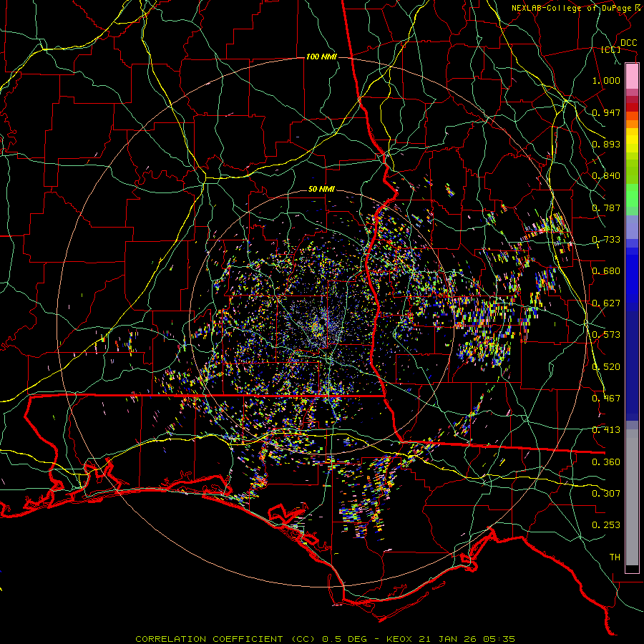Click the "[CC]" legend unit label
Image resolution: width=644 pixels, height=644 pixels.
pos(611,49)
